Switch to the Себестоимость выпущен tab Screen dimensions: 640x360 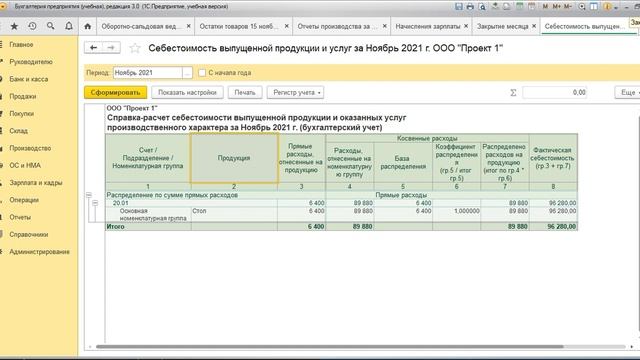(x=584, y=26)
